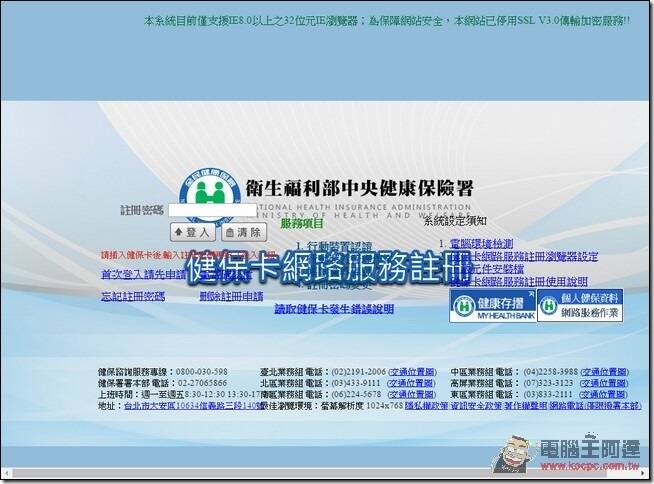Screen dimensions: 654x484
Task: Click the 高屏業務組 phone (07)323-3123
Action: point(548,383)
